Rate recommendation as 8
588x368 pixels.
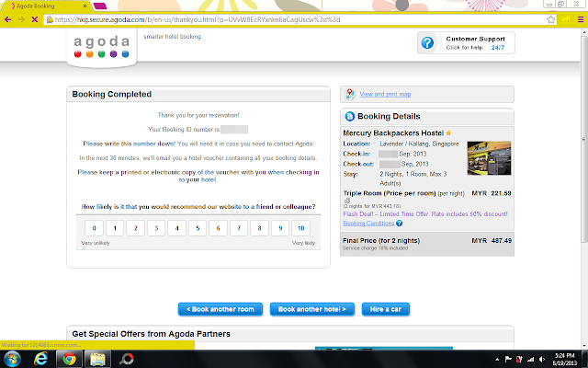(259, 228)
